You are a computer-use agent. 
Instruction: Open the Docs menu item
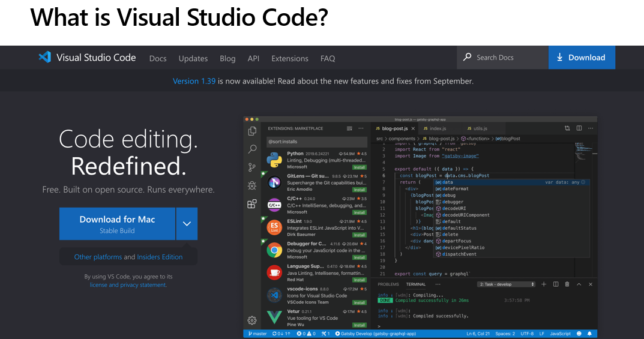click(158, 58)
